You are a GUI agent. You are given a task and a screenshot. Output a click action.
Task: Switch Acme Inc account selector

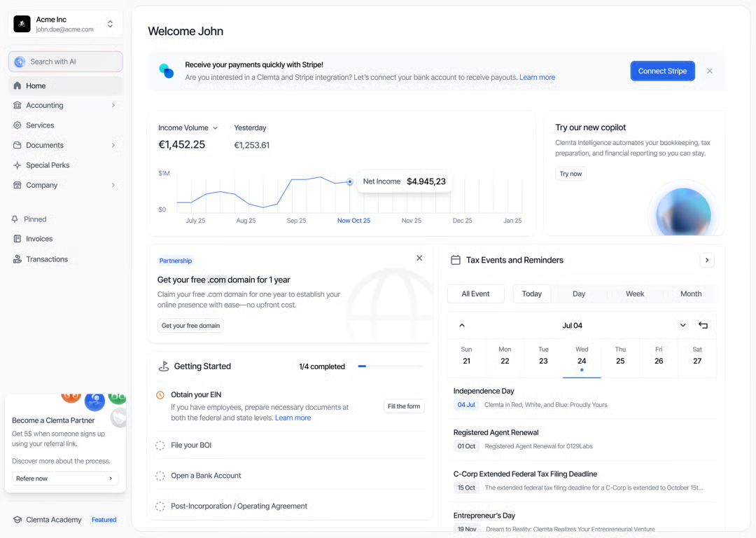click(66, 24)
